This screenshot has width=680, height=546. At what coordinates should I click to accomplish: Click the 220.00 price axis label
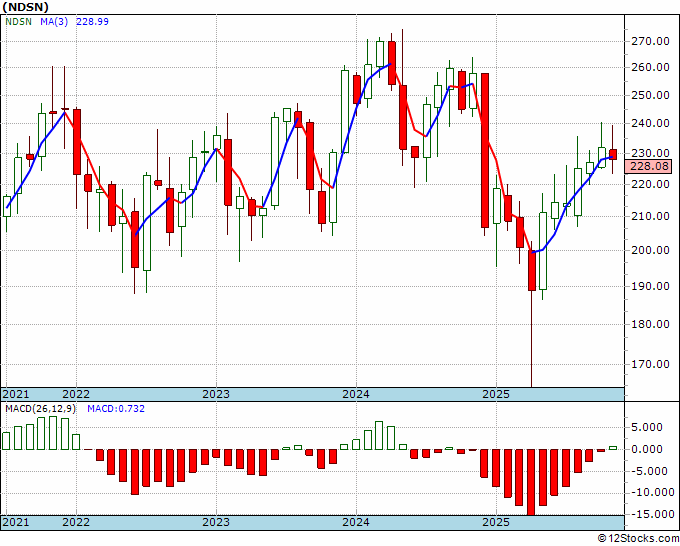[x=649, y=184]
